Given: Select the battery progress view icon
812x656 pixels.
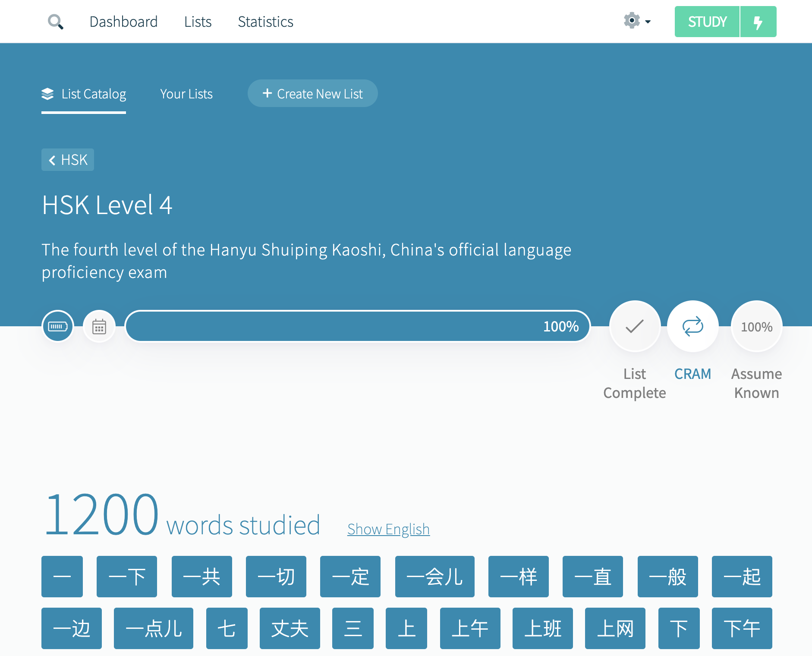Looking at the screenshot, I should click(58, 326).
